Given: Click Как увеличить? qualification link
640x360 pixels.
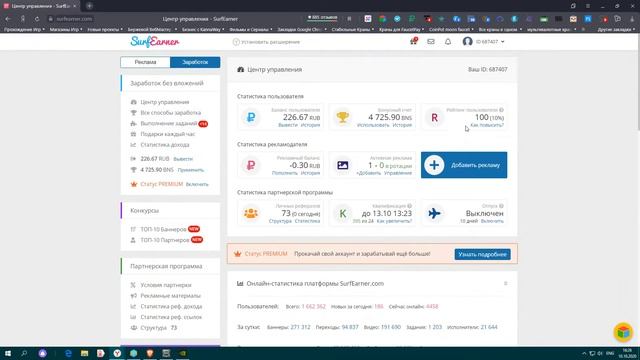Looking at the screenshot, I should [x=394, y=221].
